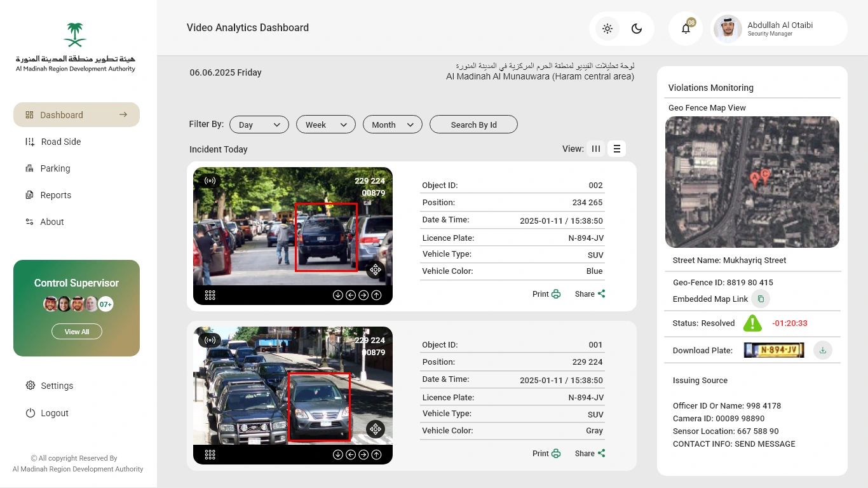868x488 pixels.
Task: Print the incident for Object ID 001
Action: tap(546, 454)
